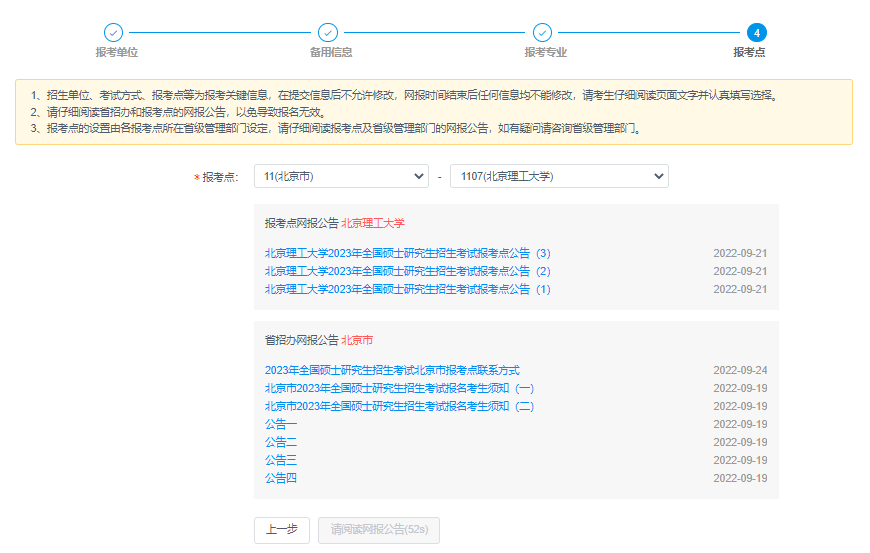The width and height of the screenshot is (870, 553).
Task: Open the 公告二 link
Action: tap(281, 442)
